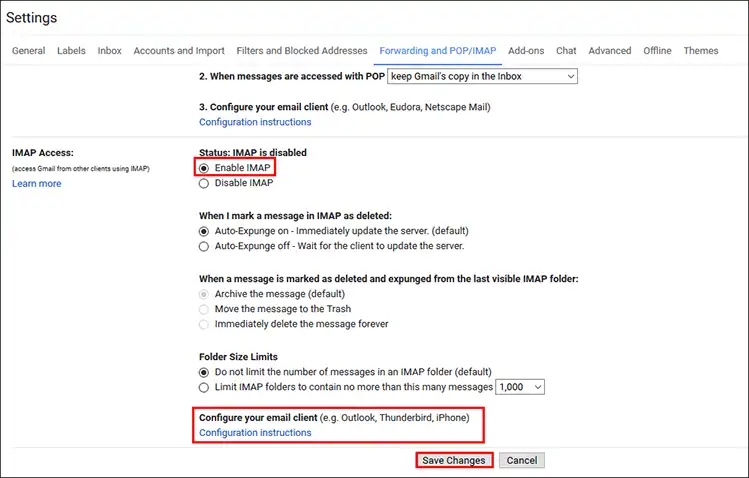Open the 1,000 messages limit dropdown
The image size is (749, 478).
(520, 387)
